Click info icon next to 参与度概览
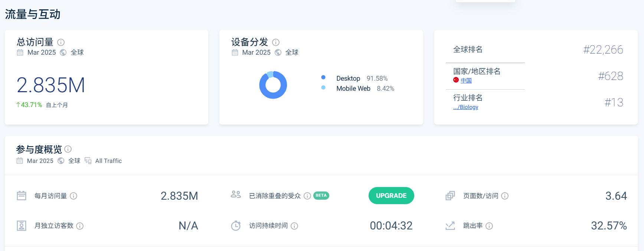 68,149
